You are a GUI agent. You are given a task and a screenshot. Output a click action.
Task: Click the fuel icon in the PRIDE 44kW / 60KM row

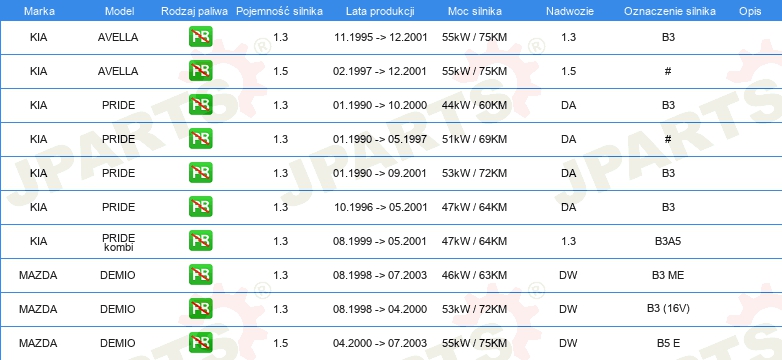(x=200, y=105)
